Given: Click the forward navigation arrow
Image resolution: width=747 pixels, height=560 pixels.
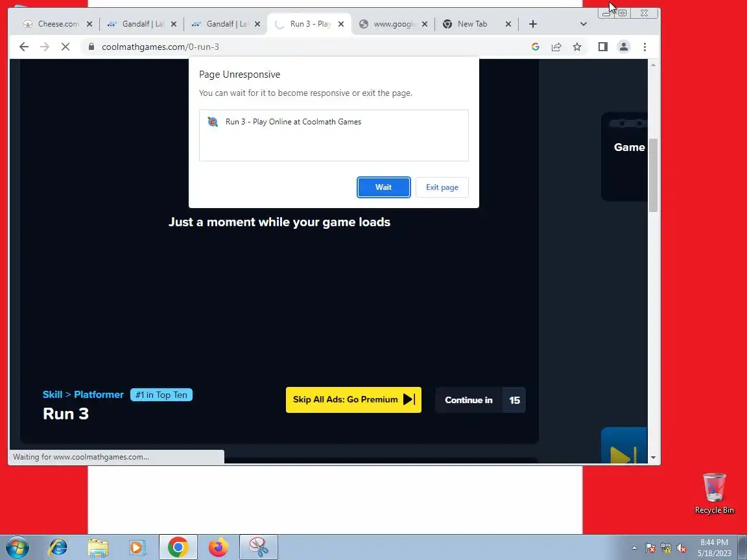Looking at the screenshot, I should 44,47.
